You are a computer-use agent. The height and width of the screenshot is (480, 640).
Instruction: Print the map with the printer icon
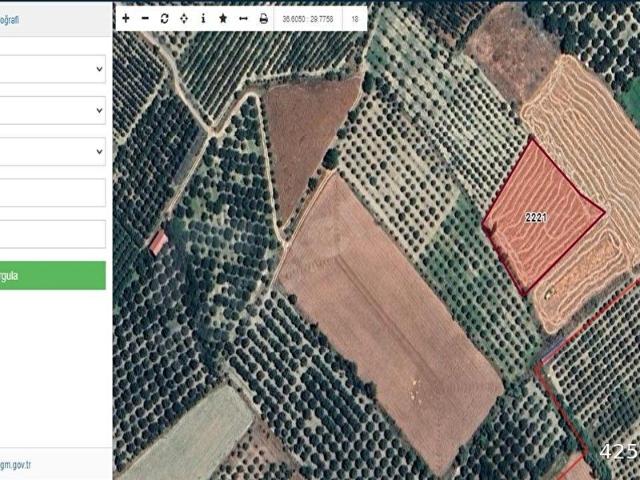pos(264,18)
